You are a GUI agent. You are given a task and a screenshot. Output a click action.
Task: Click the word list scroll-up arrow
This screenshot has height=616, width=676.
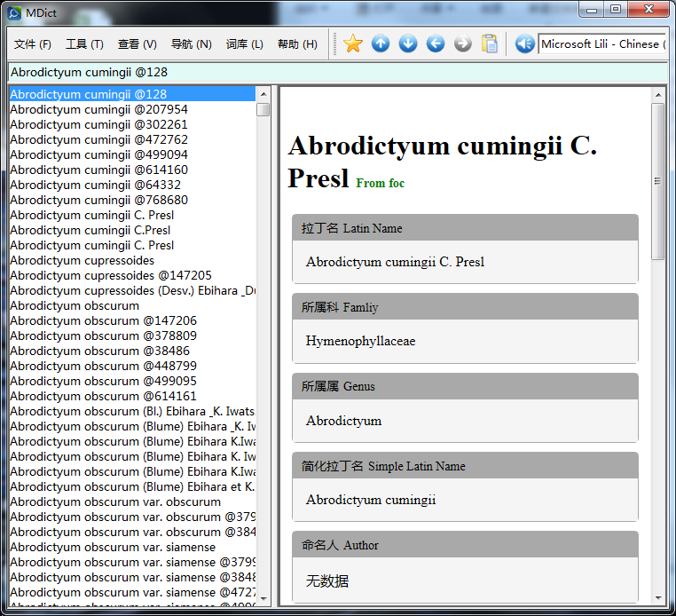(263, 94)
